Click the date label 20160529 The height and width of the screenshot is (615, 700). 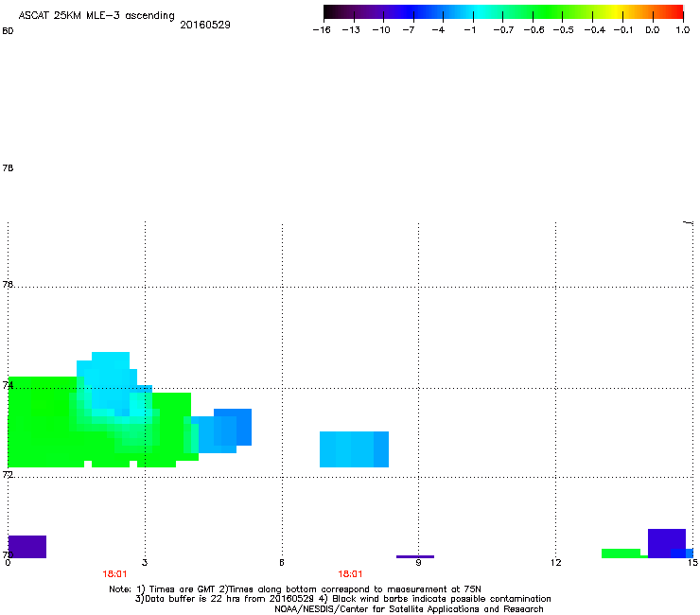coord(205,25)
